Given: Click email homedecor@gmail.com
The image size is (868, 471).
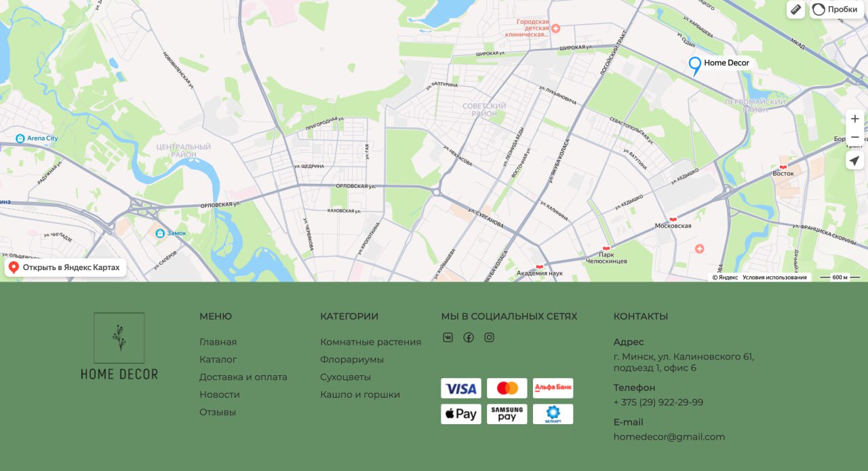Looking at the screenshot, I should pos(669,437).
